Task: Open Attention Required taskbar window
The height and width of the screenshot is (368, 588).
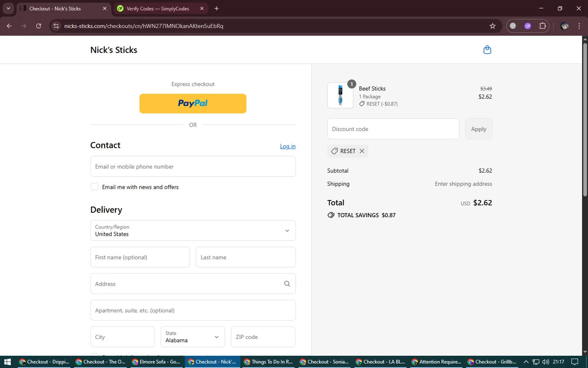Action: [436, 362]
